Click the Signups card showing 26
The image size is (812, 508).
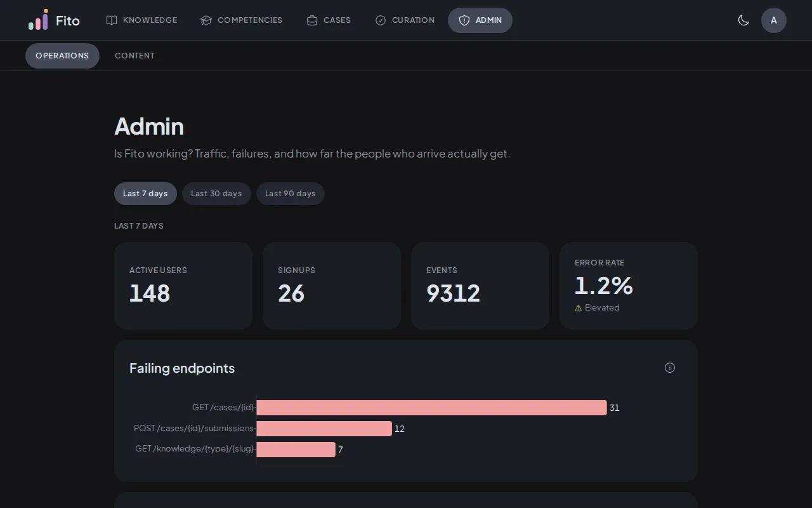pyautogui.click(x=332, y=286)
